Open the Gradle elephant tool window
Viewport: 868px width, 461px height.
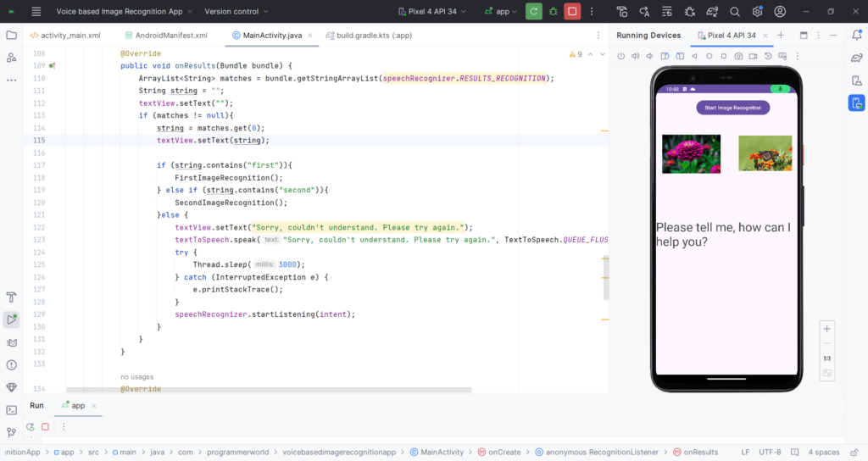(856, 58)
